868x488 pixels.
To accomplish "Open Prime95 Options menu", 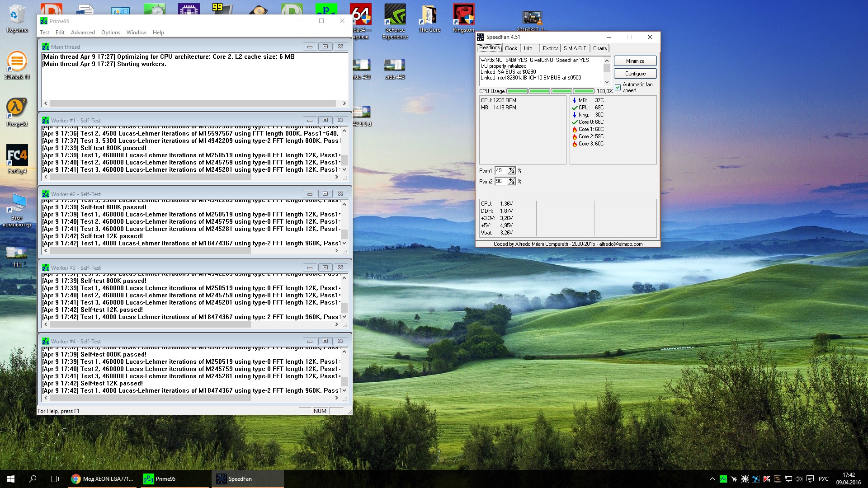I will 110,33.
